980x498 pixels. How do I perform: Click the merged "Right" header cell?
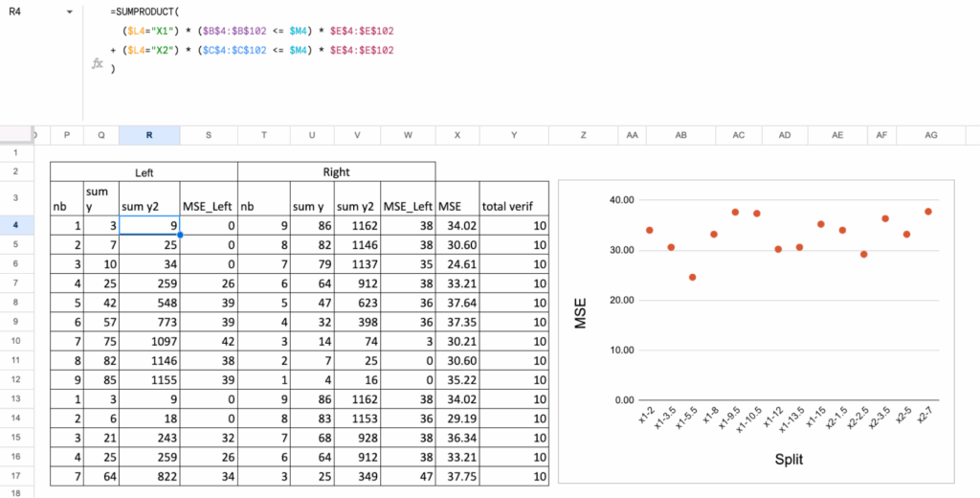coord(336,172)
